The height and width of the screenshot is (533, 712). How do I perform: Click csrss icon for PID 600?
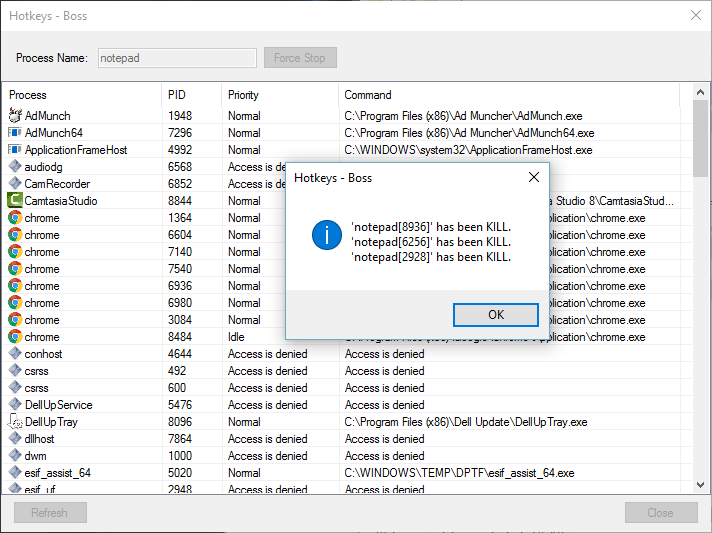coord(15,387)
